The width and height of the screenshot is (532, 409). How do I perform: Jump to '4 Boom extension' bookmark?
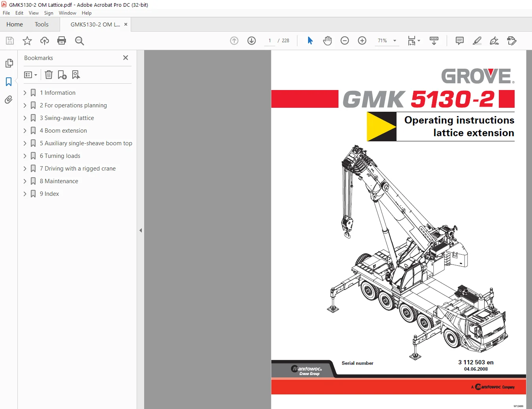[x=63, y=131]
